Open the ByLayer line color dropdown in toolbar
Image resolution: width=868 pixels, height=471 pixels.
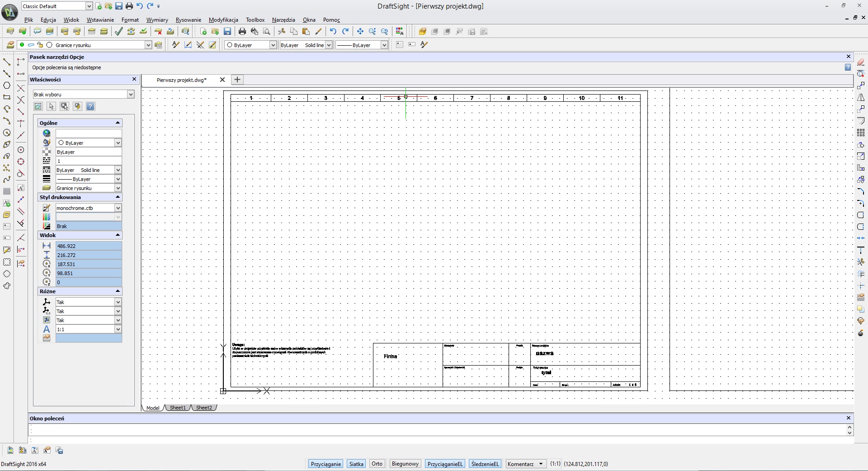tap(273, 45)
